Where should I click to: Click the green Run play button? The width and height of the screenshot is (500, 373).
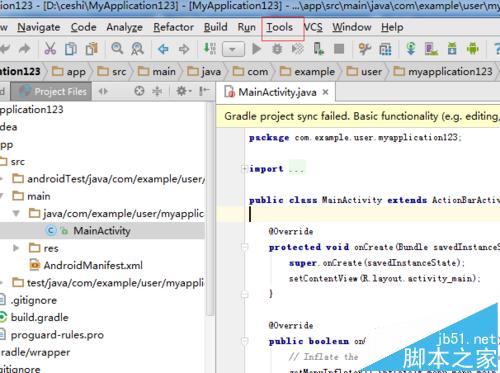point(256,49)
